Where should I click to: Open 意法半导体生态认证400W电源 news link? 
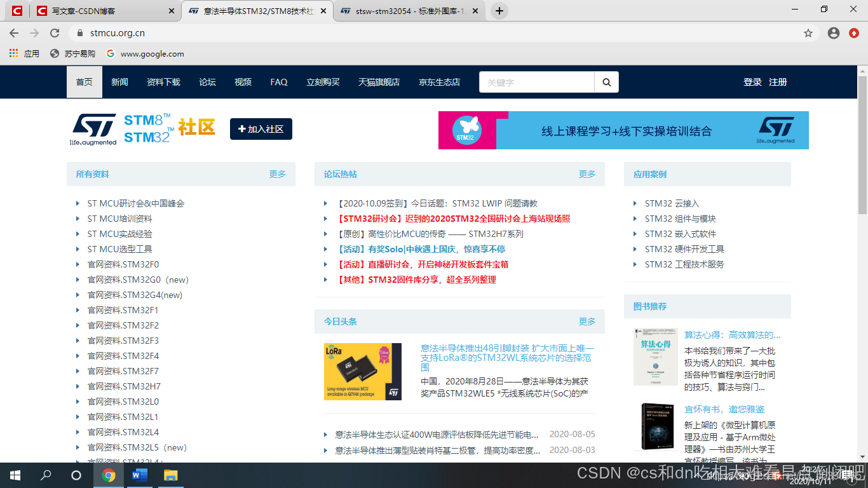coord(437,434)
